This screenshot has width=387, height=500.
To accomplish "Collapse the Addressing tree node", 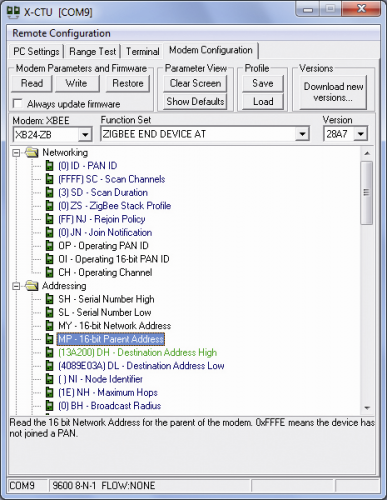I will pyautogui.click(x=16, y=286).
